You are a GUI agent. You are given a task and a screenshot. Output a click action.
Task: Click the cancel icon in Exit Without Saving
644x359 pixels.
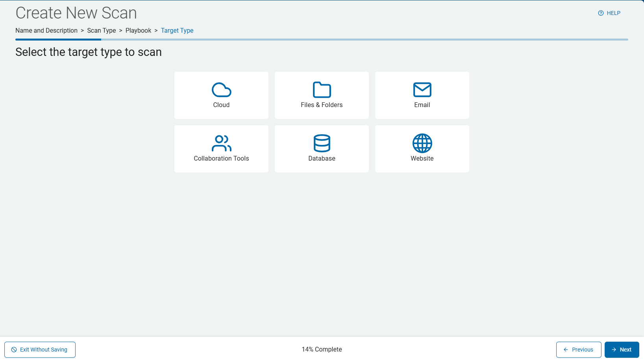[x=14, y=350]
